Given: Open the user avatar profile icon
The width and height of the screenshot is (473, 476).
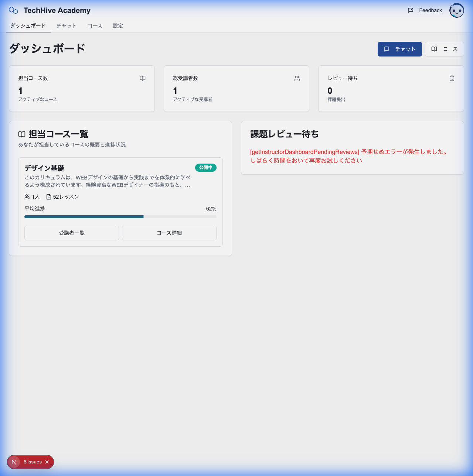Looking at the screenshot, I should [456, 10].
